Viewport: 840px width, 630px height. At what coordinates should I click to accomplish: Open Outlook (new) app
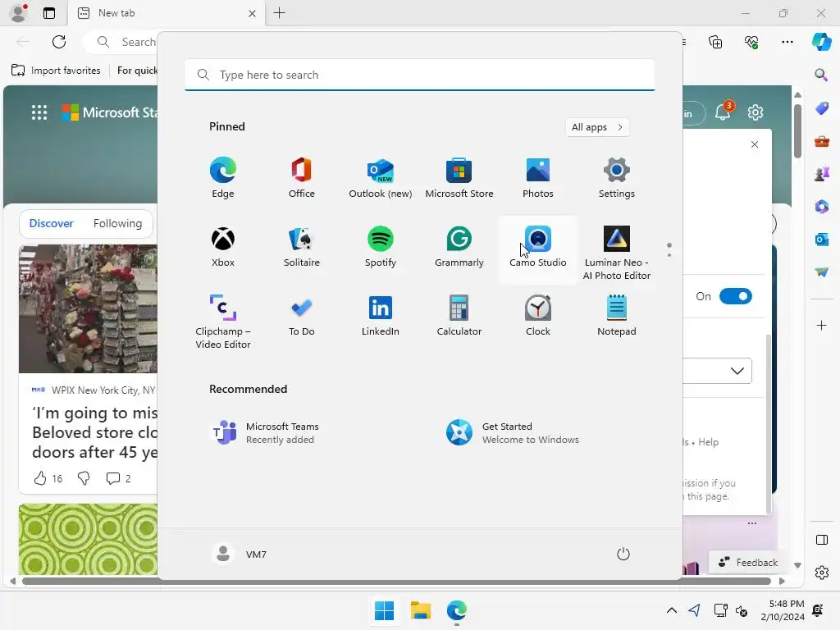pyautogui.click(x=381, y=178)
